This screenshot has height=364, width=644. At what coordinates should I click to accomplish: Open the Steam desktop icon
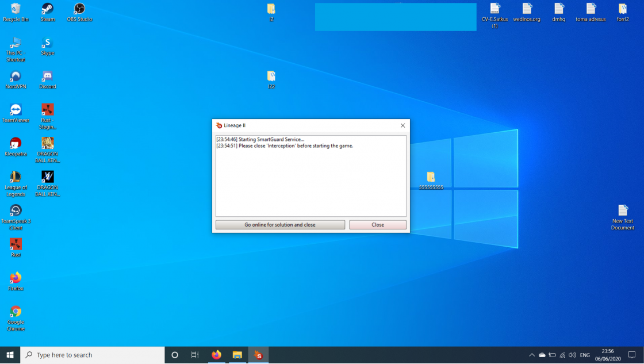click(x=47, y=10)
